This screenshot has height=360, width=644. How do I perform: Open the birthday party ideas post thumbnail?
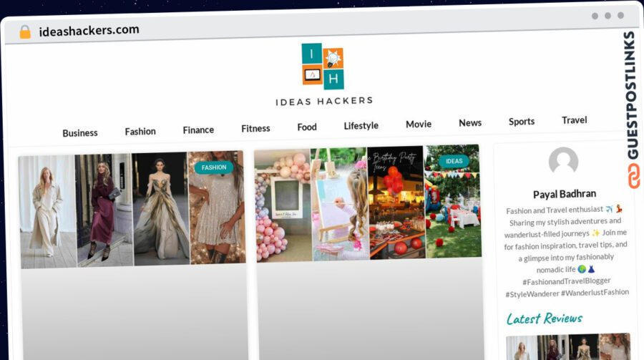(368, 203)
